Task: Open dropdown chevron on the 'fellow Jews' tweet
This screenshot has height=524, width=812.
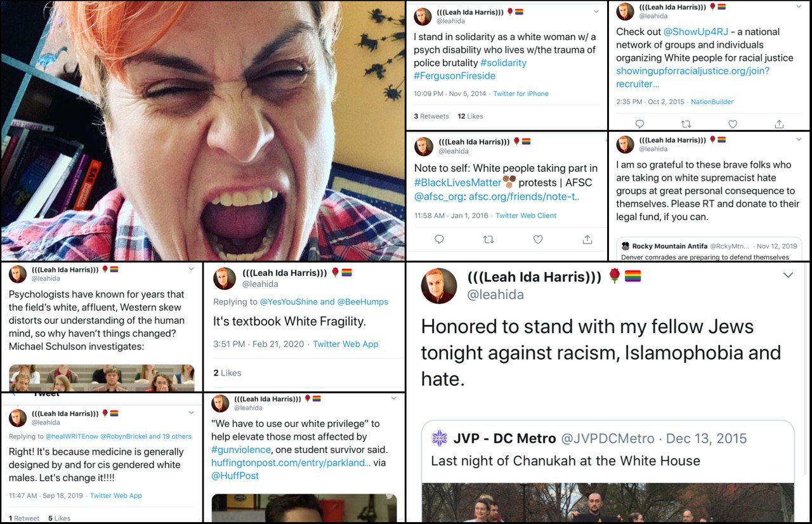Action: tap(788, 275)
